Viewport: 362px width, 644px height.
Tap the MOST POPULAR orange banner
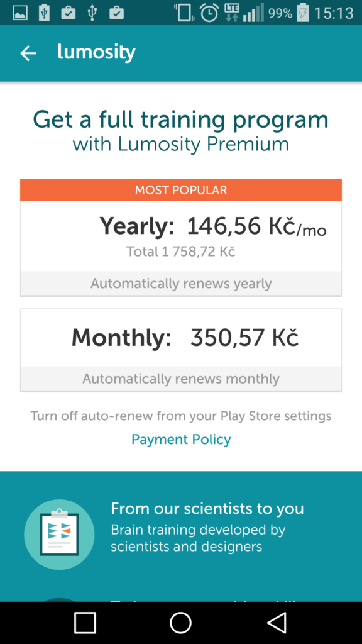(181, 190)
